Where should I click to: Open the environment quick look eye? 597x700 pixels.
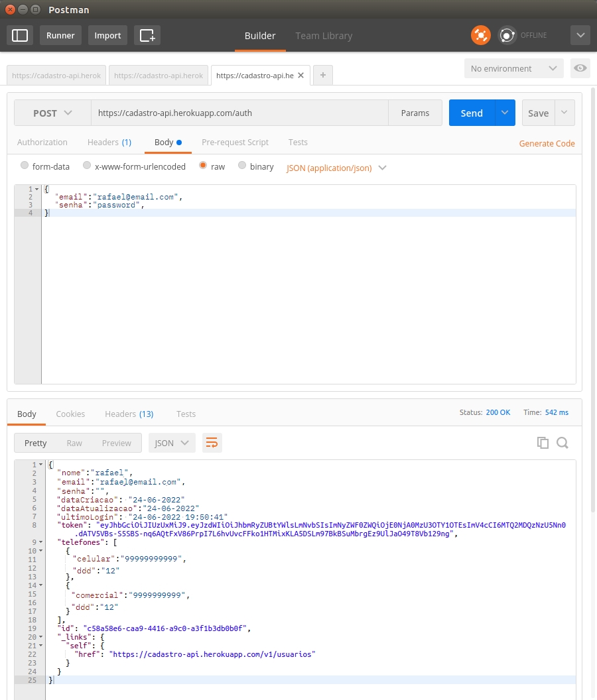pyautogui.click(x=580, y=68)
